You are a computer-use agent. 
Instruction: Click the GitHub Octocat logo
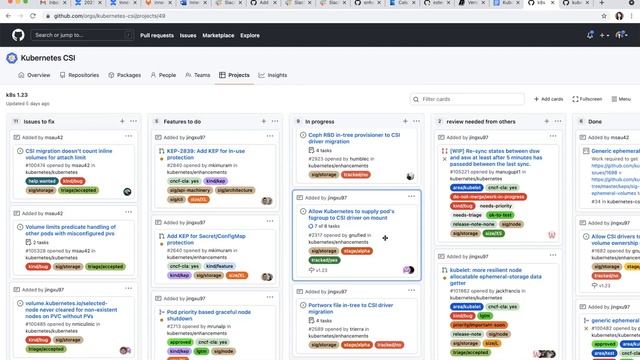[18, 35]
